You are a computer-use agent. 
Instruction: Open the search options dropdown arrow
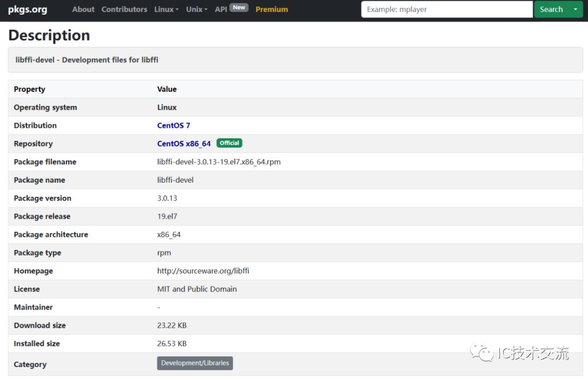click(575, 9)
